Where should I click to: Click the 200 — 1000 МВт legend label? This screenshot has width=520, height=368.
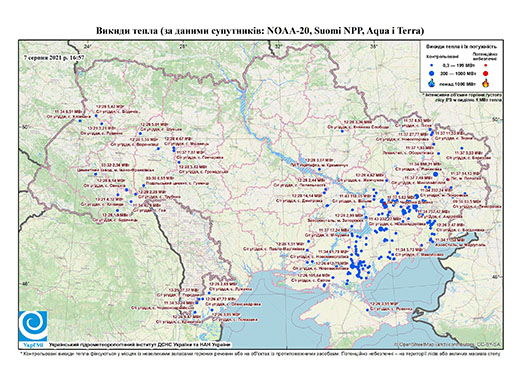[456, 73]
